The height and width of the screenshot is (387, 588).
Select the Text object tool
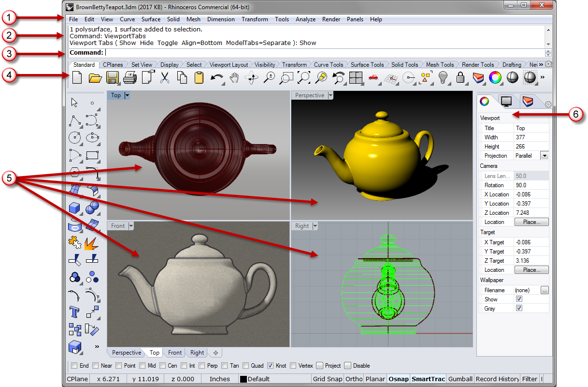click(x=74, y=311)
